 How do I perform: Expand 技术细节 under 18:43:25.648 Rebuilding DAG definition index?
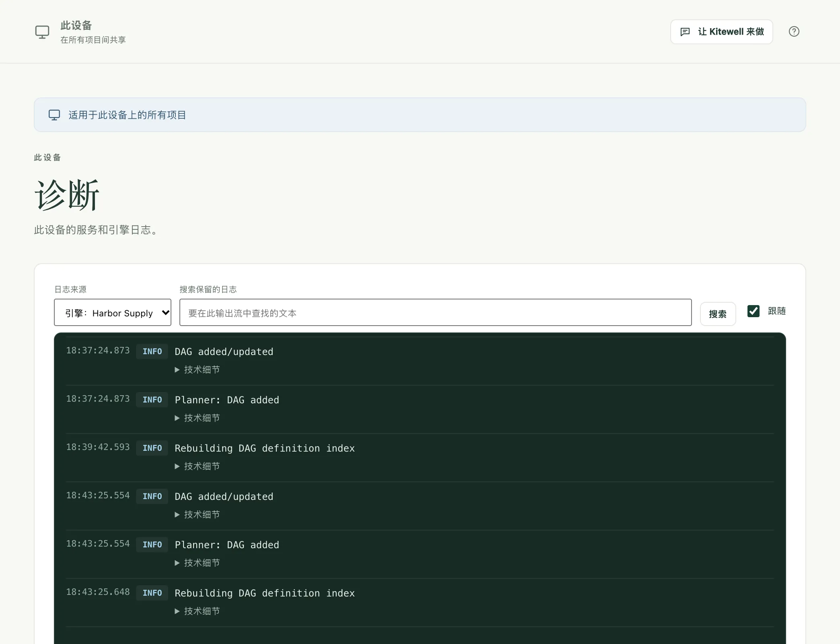[x=198, y=611]
